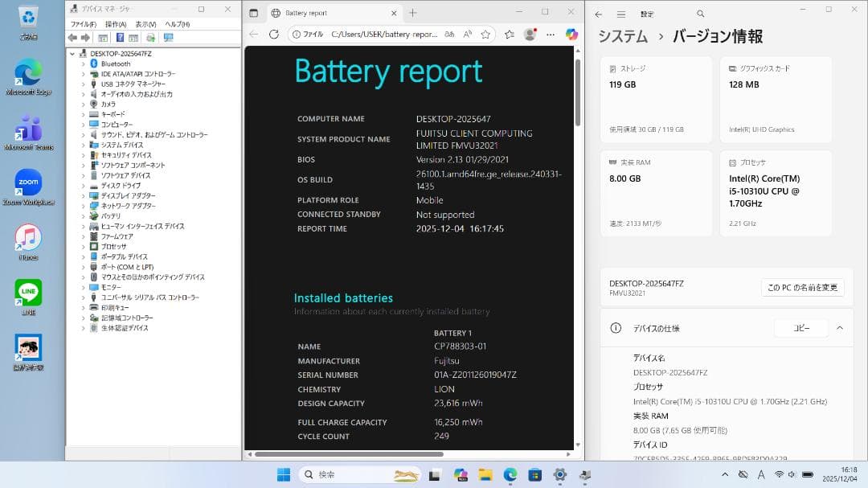Add current page to favorites in Edge
This screenshot has width=868, height=488.
pos(485,35)
